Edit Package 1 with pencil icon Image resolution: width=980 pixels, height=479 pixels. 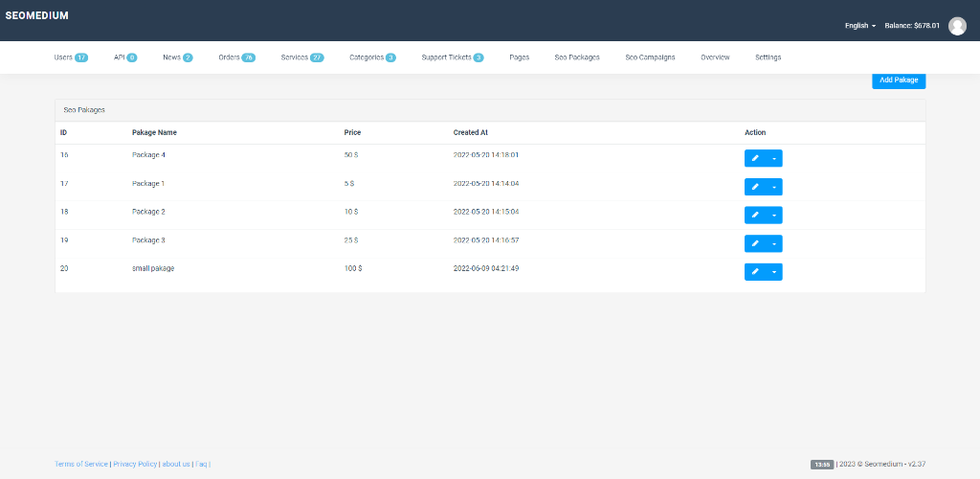pyautogui.click(x=755, y=187)
